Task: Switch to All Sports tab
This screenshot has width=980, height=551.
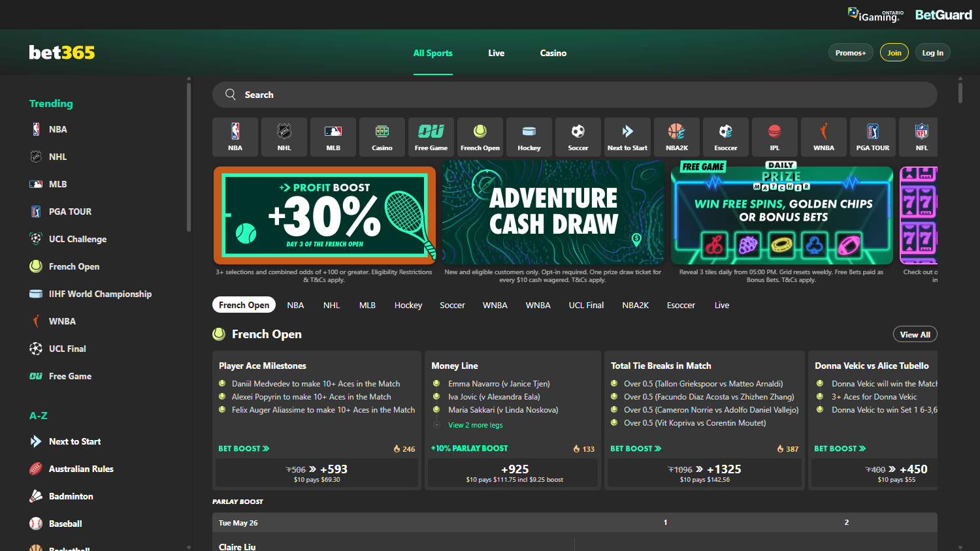Action: [x=433, y=53]
